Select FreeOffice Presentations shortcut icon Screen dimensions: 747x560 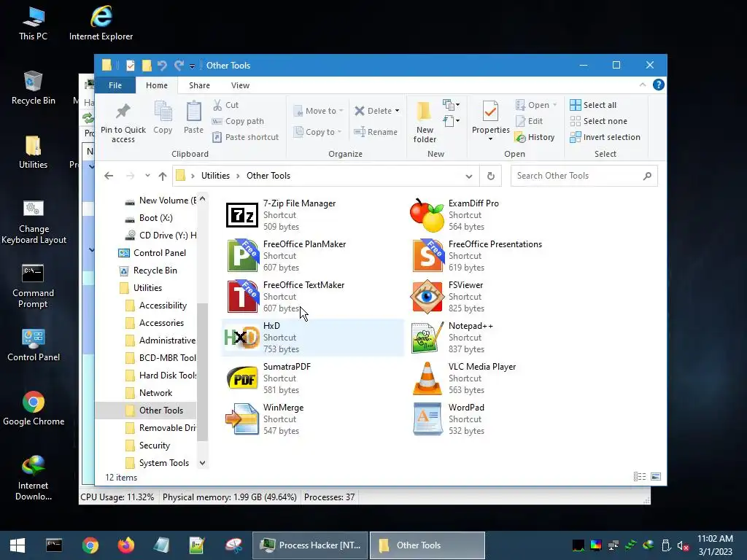[427, 256]
